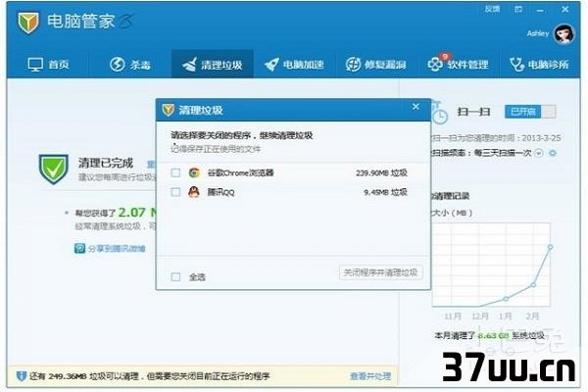Click the 扫一扫 clock icon
Viewport: 588px width, 392px height.
tap(439, 113)
